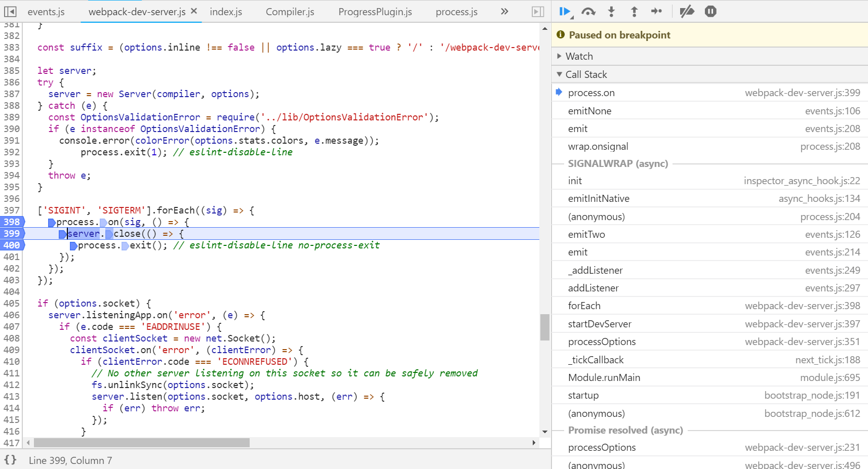Viewport: 868px width, 469px height.
Task: Open webpack-dev-server.js:399 source link
Action: click(802, 93)
